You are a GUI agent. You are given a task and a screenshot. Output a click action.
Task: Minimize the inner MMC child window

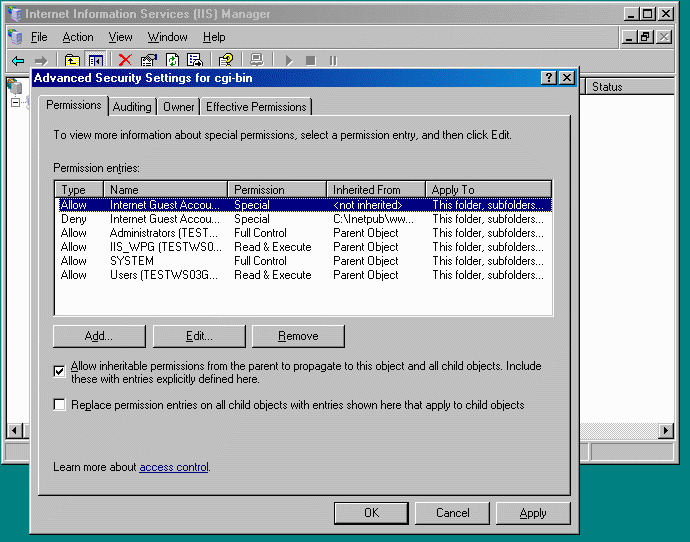pos(629,37)
